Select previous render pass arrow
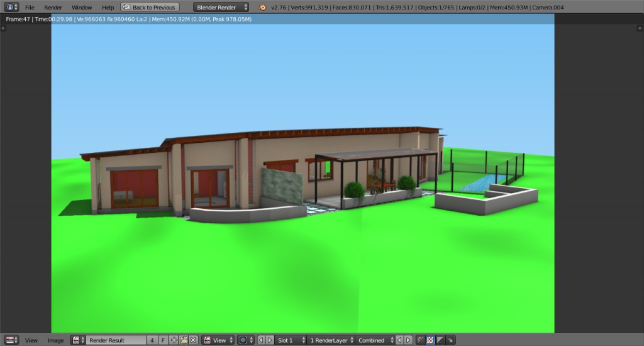Image resolution: width=644 pixels, height=346 pixels. 399,340
